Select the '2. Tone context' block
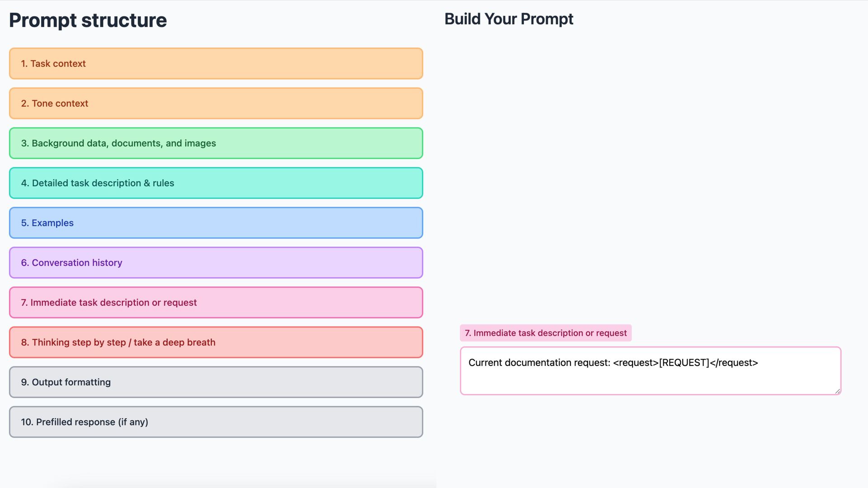 tap(216, 103)
